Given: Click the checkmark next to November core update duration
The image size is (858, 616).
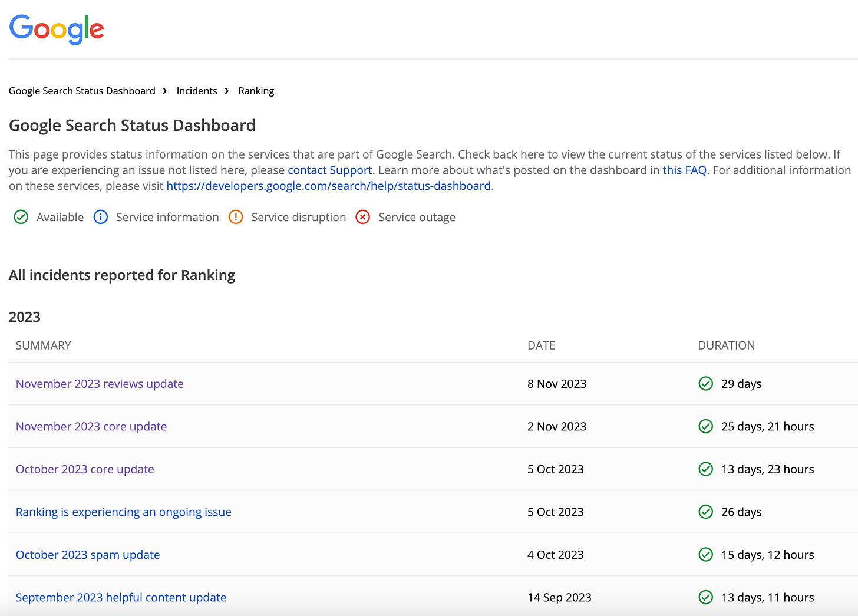Looking at the screenshot, I should pyautogui.click(x=705, y=426).
